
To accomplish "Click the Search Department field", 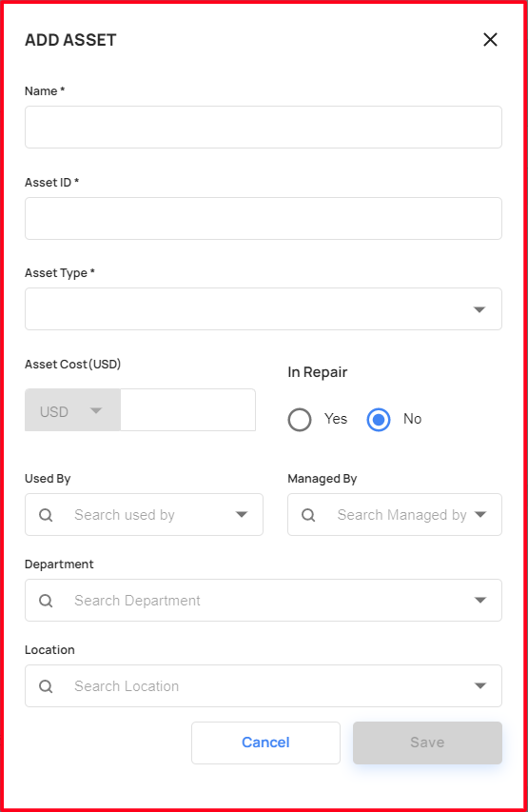I will pos(264,601).
